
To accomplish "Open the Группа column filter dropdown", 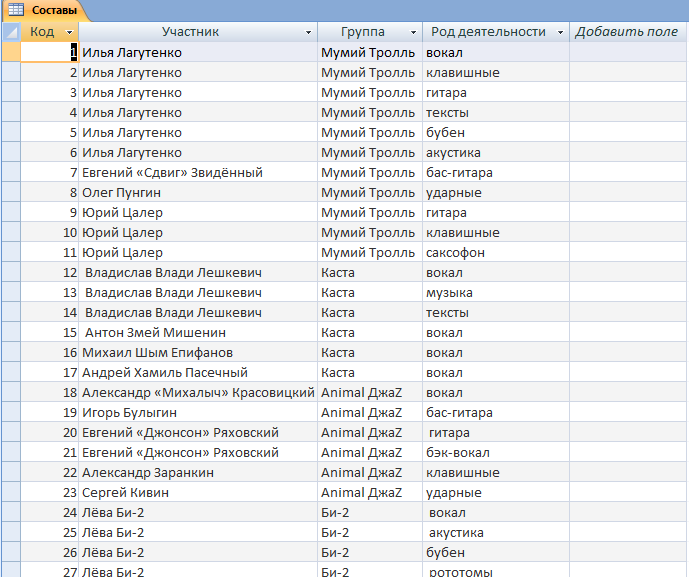I will (413, 32).
